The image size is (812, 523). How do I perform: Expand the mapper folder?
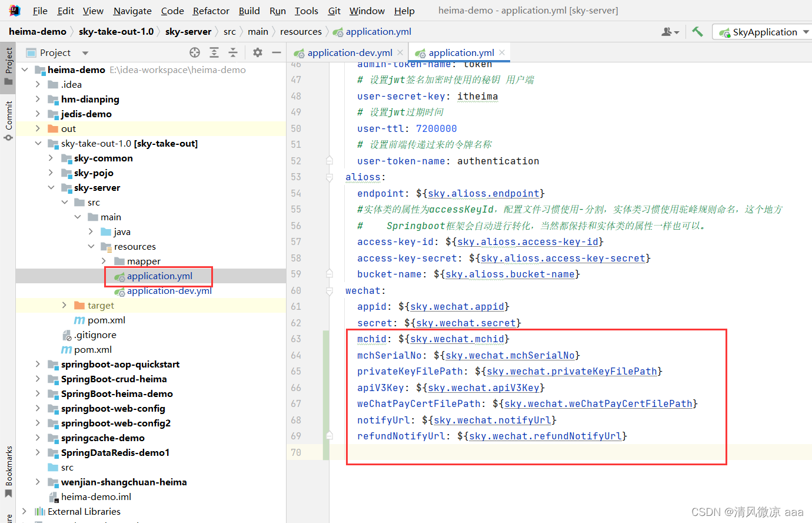104,261
